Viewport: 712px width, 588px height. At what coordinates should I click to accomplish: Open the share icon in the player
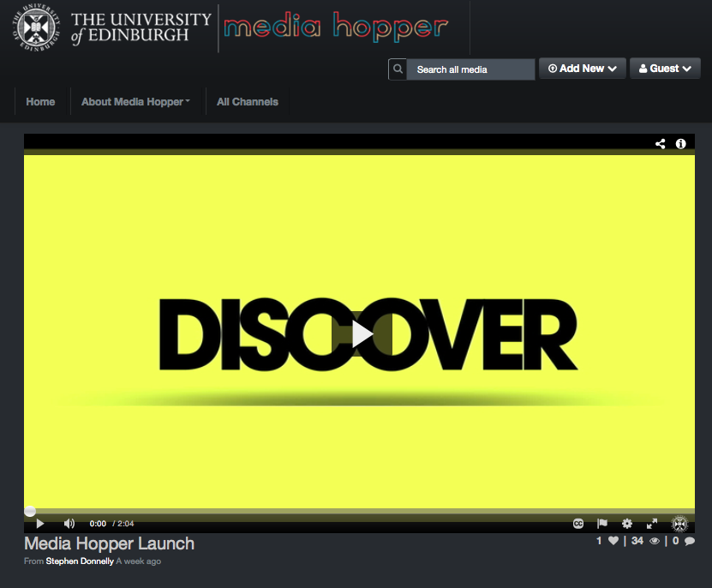tap(661, 144)
